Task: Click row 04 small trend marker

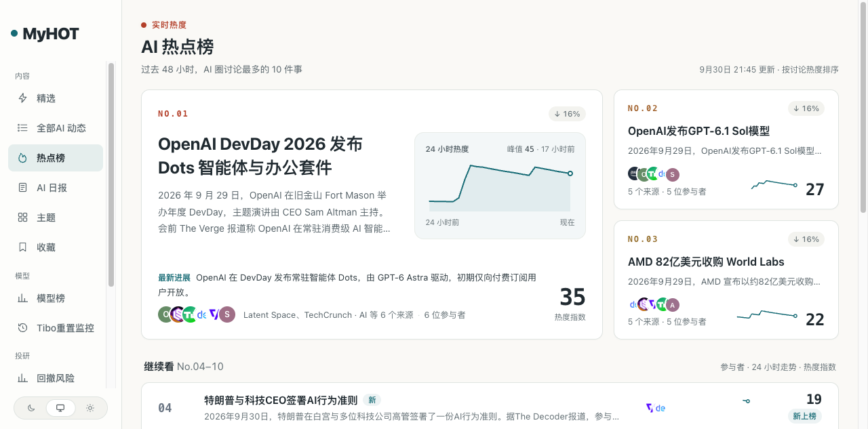Action: pos(747,401)
